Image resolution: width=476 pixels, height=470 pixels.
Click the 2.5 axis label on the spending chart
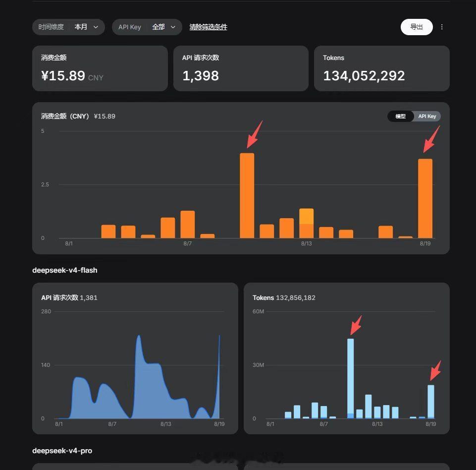click(x=45, y=184)
